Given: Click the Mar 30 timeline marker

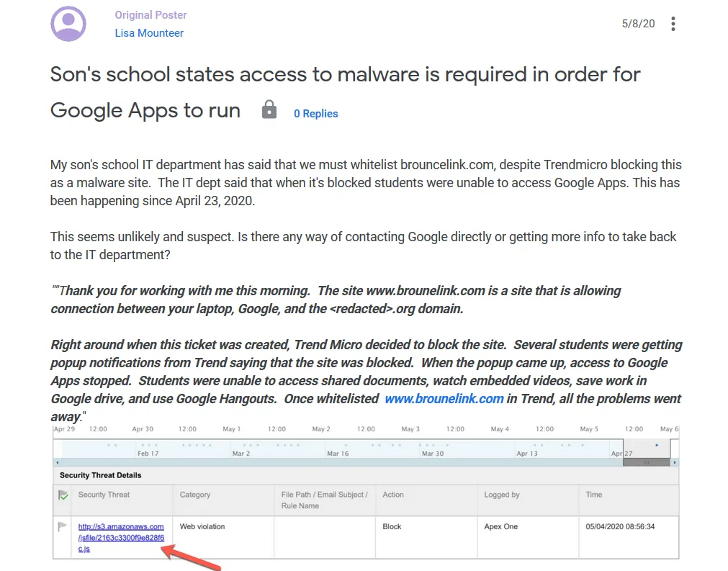Looking at the screenshot, I should tap(432, 454).
